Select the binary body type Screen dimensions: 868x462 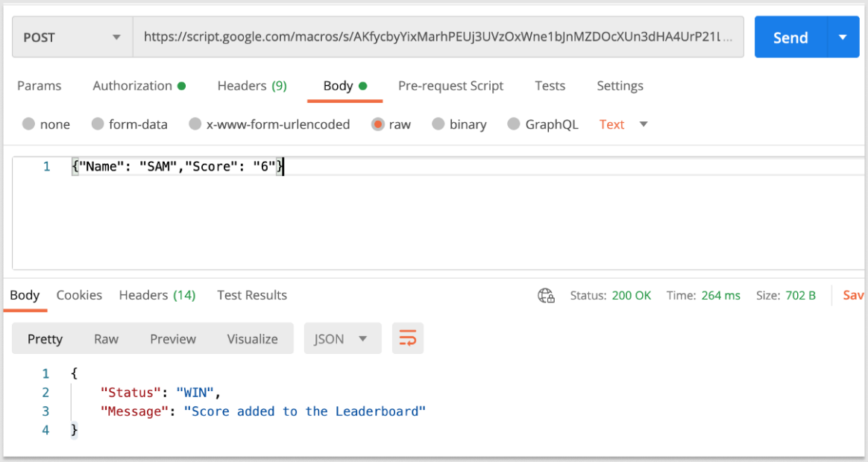click(459, 124)
